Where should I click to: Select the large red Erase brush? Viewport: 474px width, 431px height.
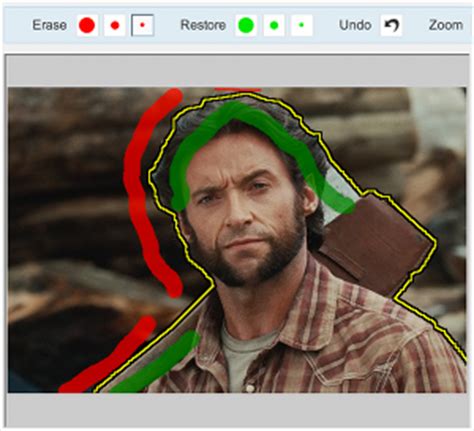click(87, 25)
